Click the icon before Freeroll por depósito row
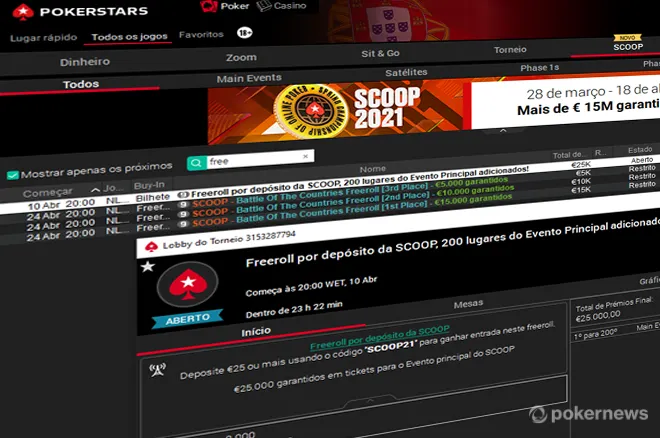 [182, 195]
